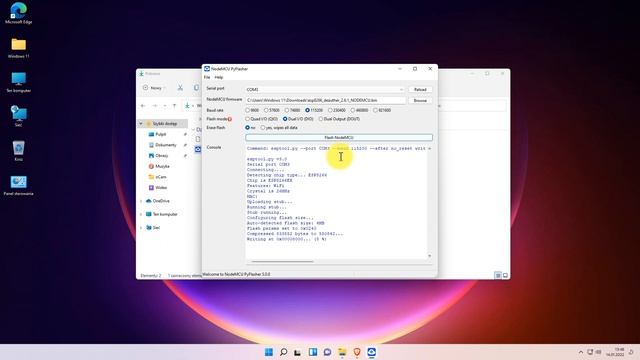Choose Quad I/O (QIO) flash mode
This screenshot has height=360, width=640.
coord(261,119)
